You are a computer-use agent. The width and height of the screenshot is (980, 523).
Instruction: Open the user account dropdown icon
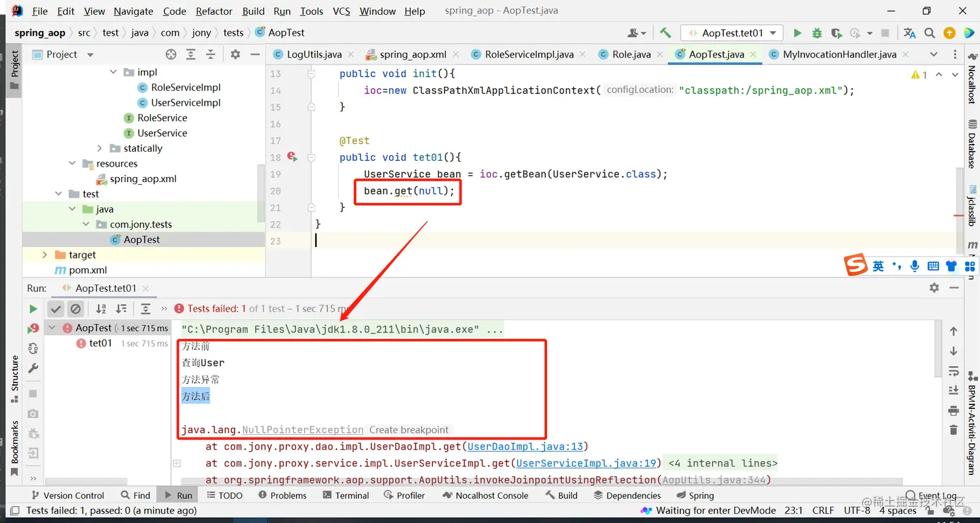click(x=637, y=33)
